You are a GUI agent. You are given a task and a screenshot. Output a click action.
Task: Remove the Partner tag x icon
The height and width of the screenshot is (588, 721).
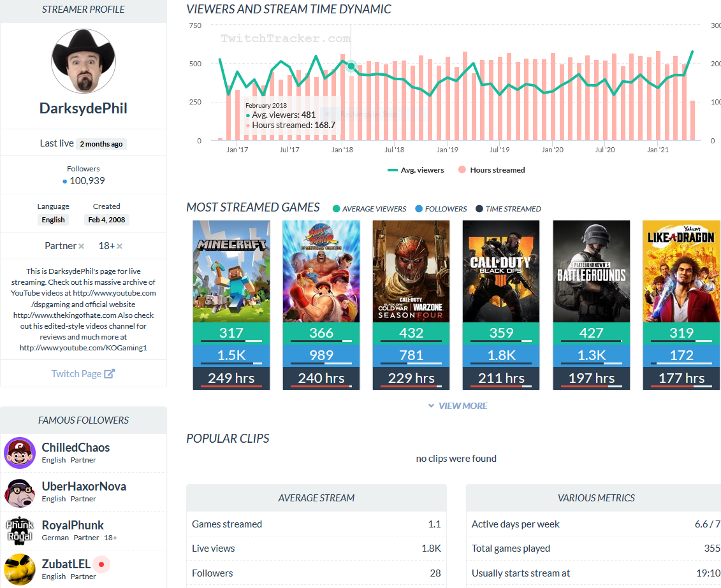82,247
